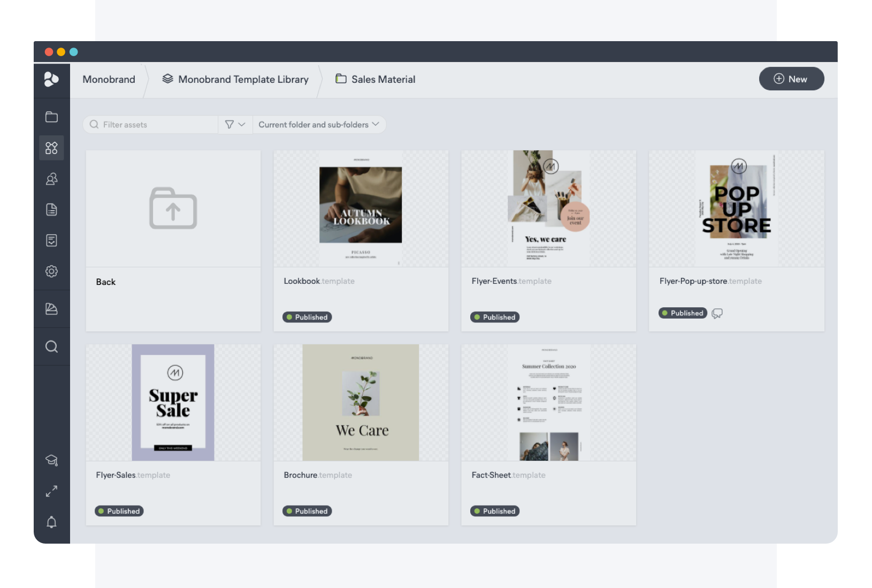The height and width of the screenshot is (588, 872).
Task: Open the document list icon in the sidebar
Action: pos(51,210)
